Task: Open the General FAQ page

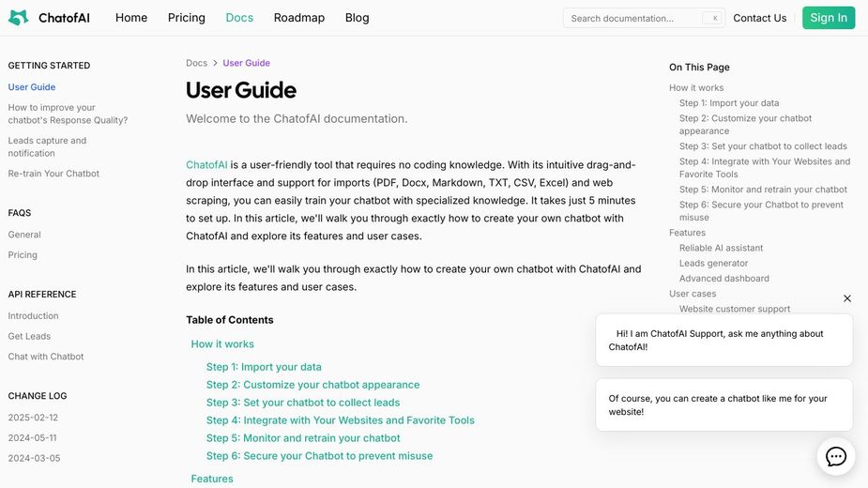Action: pyautogui.click(x=24, y=235)
